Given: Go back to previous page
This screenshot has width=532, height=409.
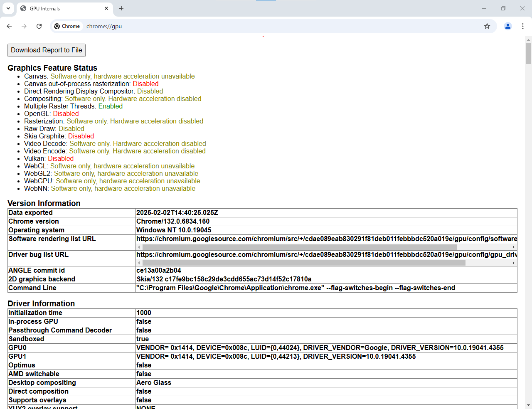Looking at the screenshot, I should click(9, 26).
